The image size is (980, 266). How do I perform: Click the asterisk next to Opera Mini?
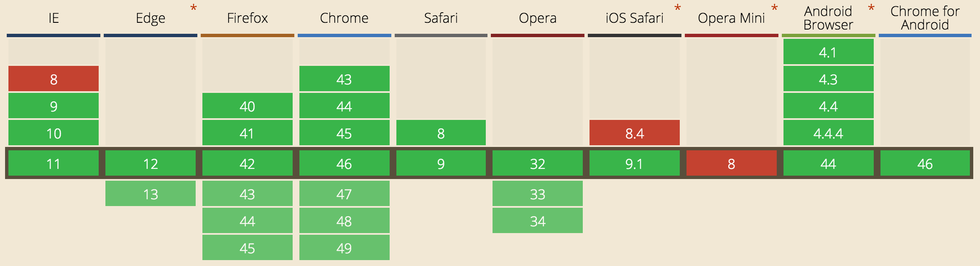tap(775, 8)
